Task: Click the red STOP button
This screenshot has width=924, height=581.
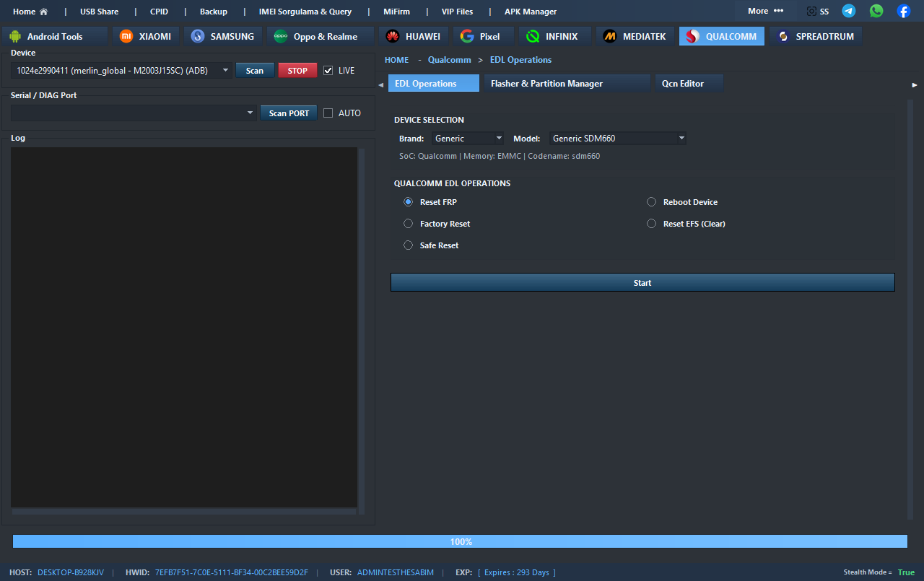Action: (x=297, y=71)
